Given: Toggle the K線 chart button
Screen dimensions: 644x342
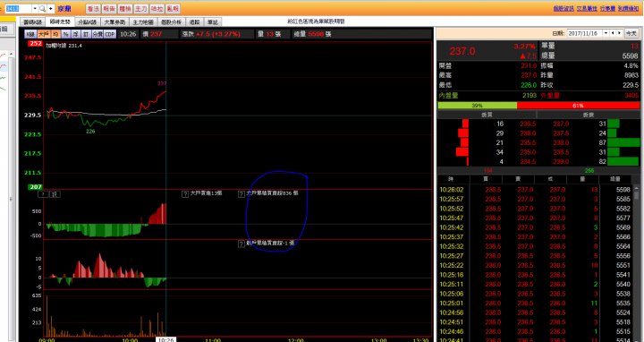Looking at the screenshot, I should coord(30,34).
